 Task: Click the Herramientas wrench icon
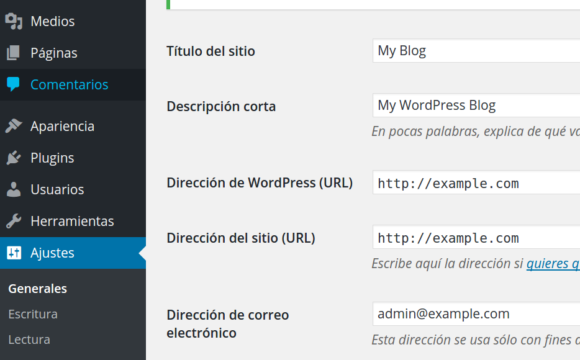pos(14,221)
